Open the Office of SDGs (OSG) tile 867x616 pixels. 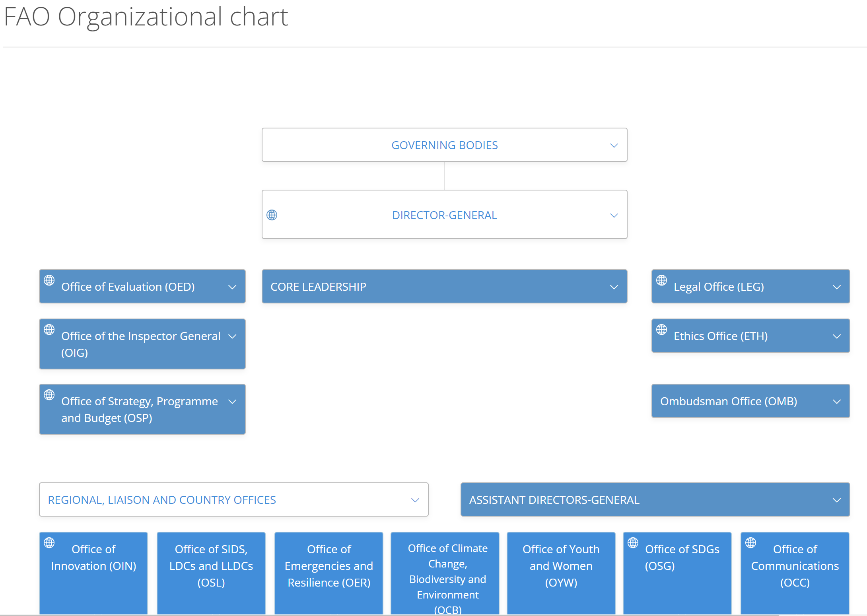coord(677,573)
